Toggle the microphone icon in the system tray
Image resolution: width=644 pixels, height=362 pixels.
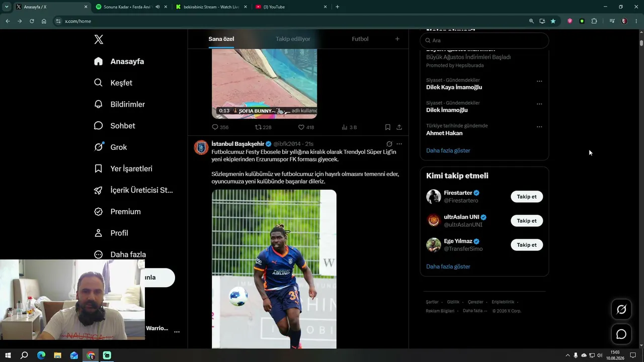point(576,355)
